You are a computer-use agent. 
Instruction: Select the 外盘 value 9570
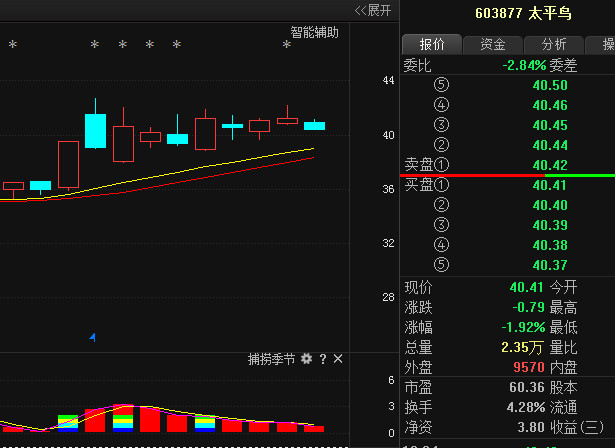click(529, 367)
